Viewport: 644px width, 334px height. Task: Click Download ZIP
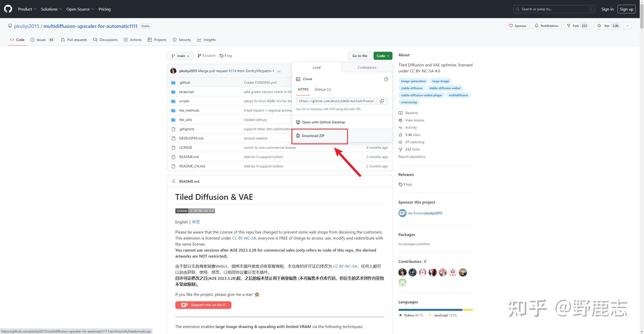[x=313, y=136]
